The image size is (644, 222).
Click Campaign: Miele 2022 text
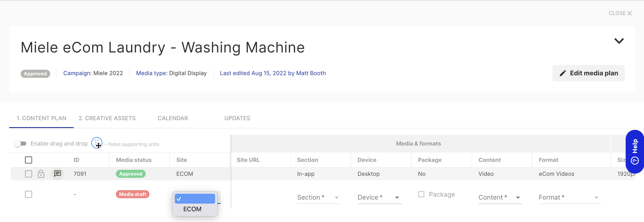point(93,73)
